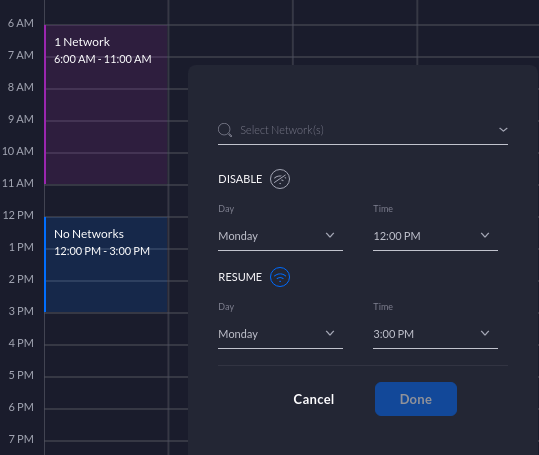Click the Cancel button

point(314,399)
